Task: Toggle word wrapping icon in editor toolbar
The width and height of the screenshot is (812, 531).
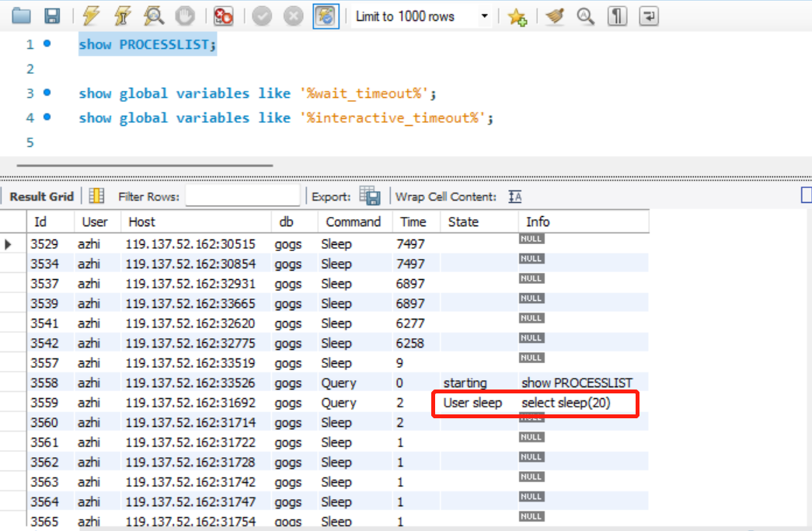Action: point(648,16)
